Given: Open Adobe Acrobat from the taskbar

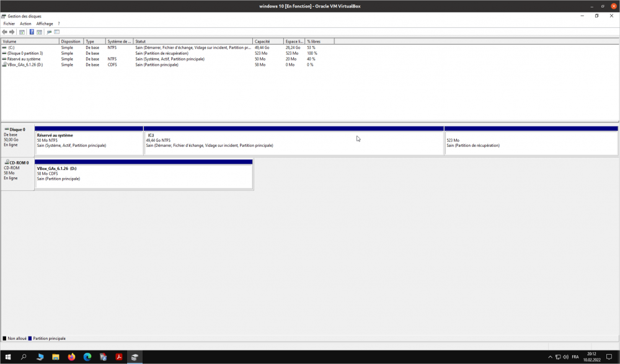Looking at the screenshot, I should point(118,357).
